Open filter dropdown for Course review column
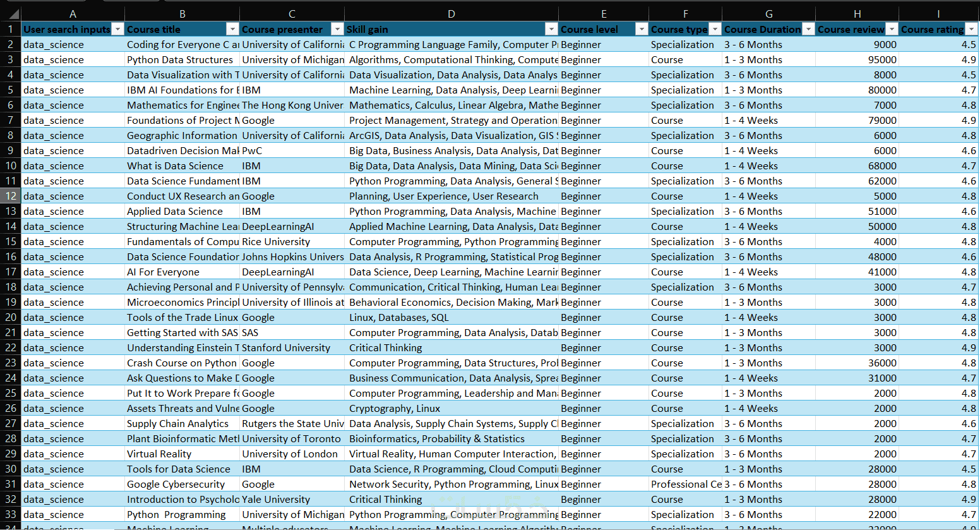The image size is (980, 530). point(892,29)
